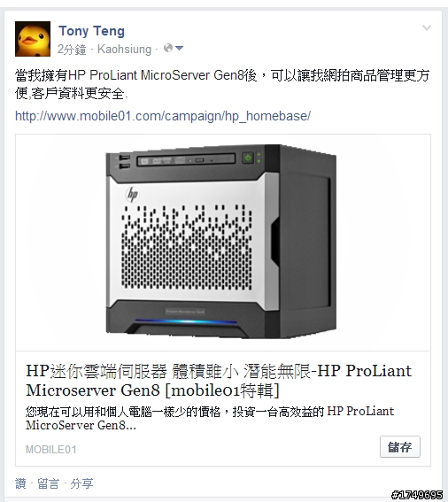
Task: Click the article description text
Action: point(210,418)
